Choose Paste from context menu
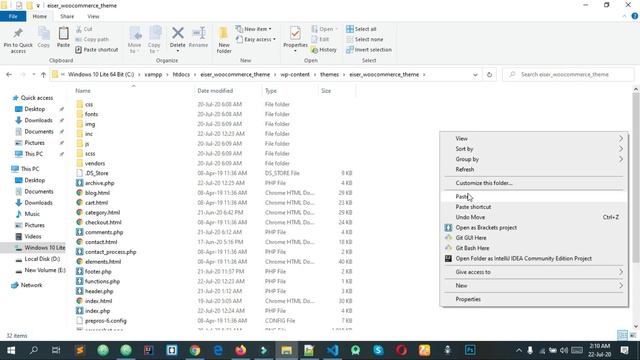This screenshot has width=640, height=360. pyautogui.click(x=534, y=196)
